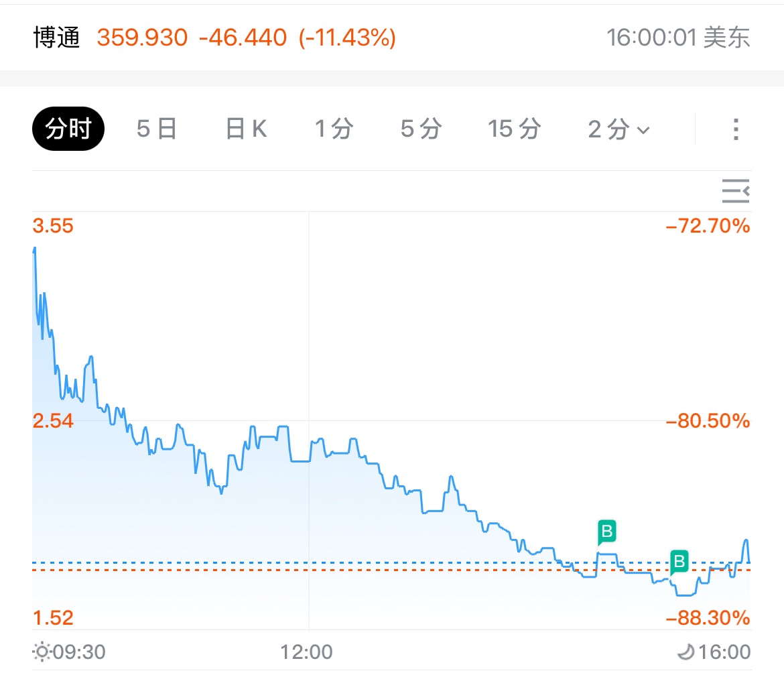Viewport: 784px width, 675px height.
Task: Open the three-dot more options menu
Action: point(735,129)
